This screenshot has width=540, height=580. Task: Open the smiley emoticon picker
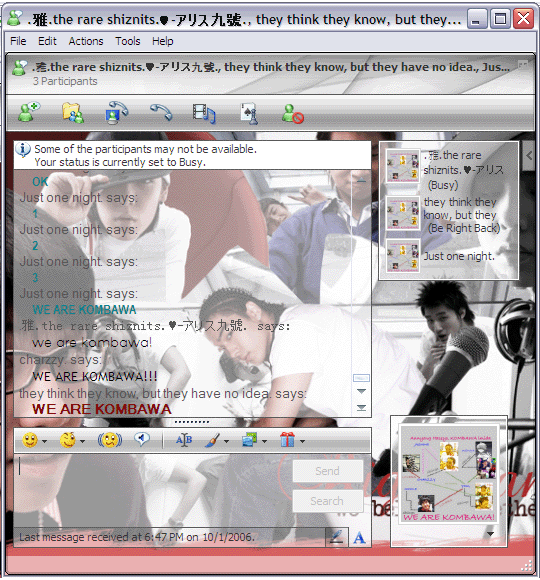30,440
